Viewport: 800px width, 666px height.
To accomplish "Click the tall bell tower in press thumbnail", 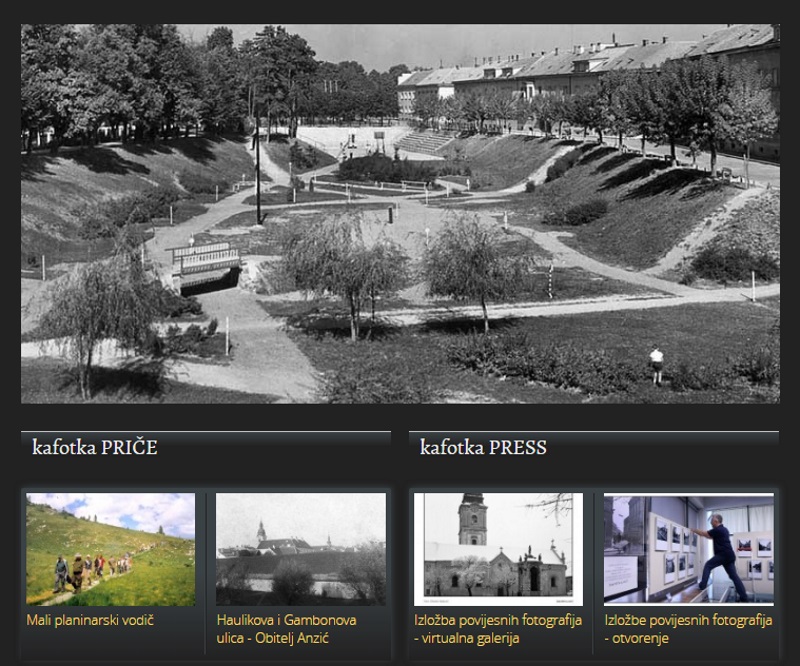I will (472, 520).
